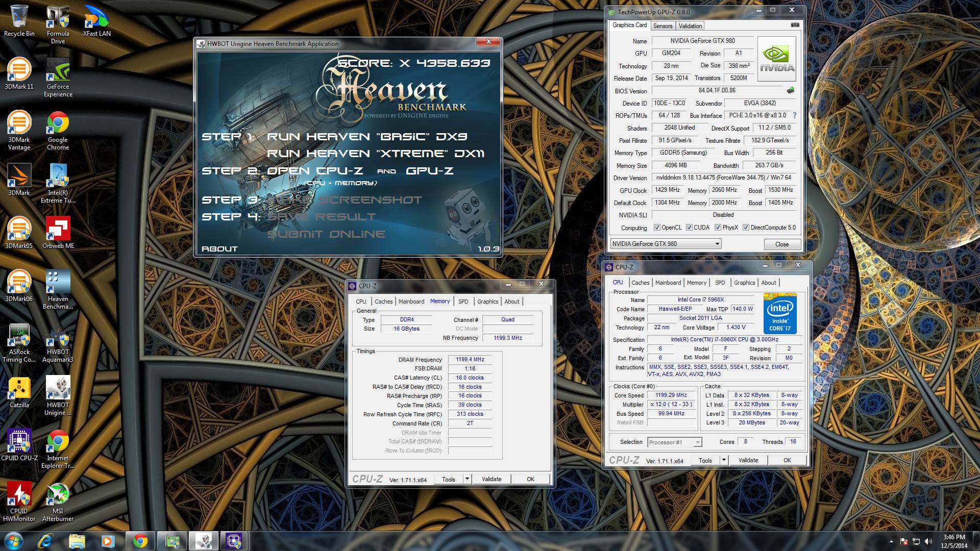Click OK in the CPU-Z processor window
The height and width of the screenshot is (551, 980).
point(787,460)
